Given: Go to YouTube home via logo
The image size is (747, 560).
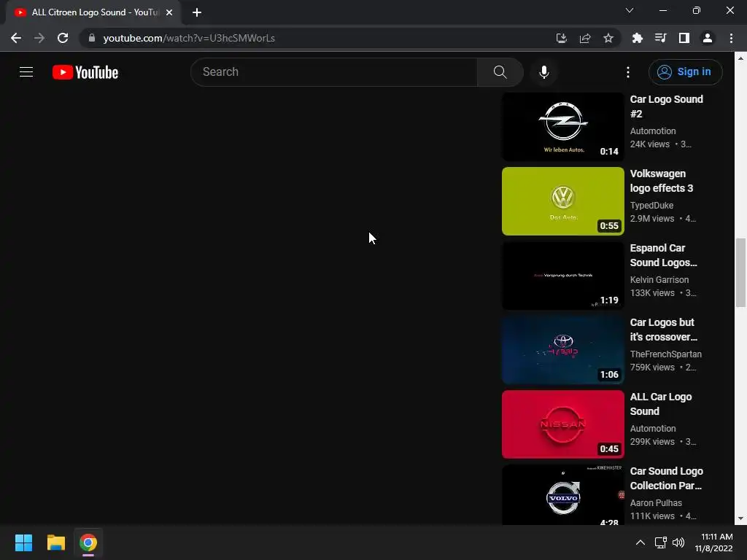Looking at the screenshot, I should (85, 72).
